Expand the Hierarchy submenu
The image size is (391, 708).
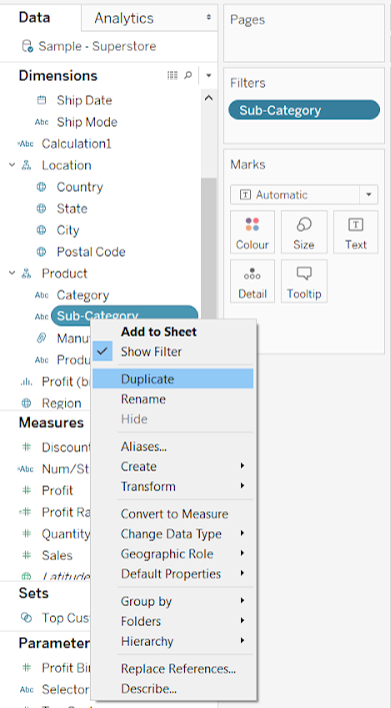tap(174, 641)
